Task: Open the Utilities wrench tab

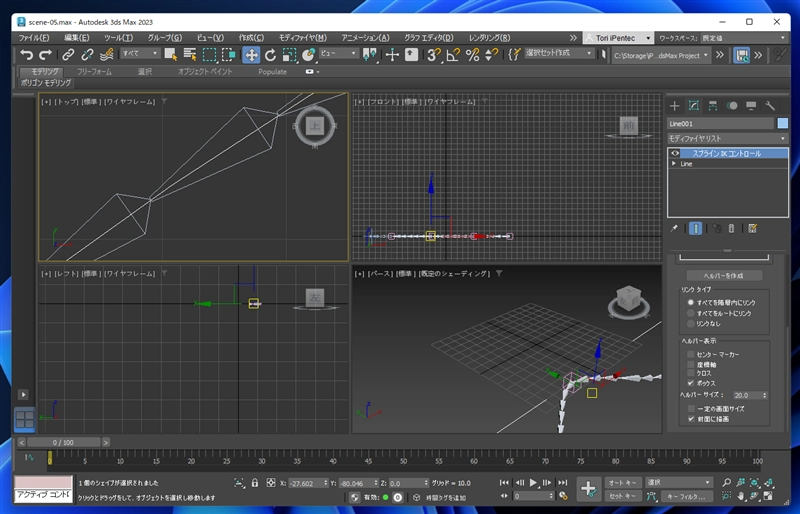Action: pyautogui.click(x=770, y=106)
